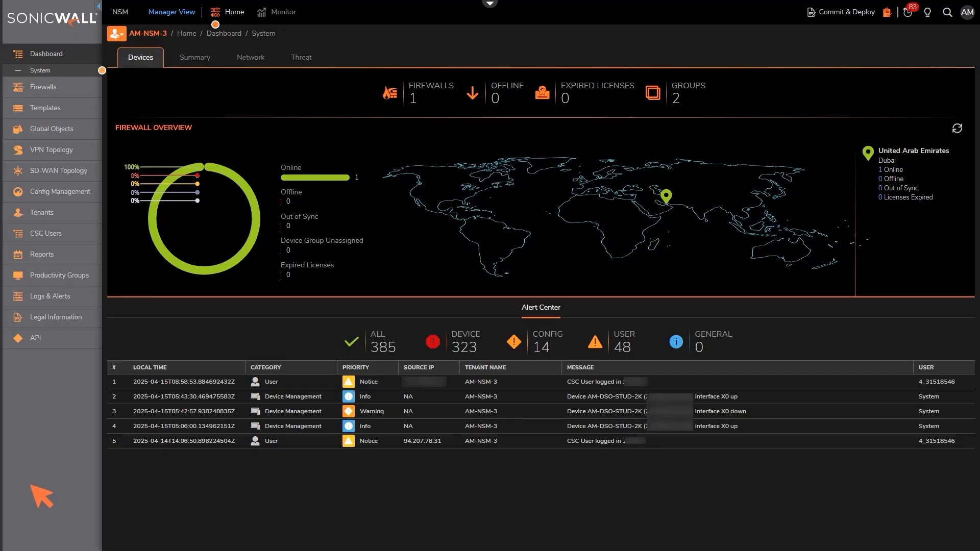This screenshot has height=551, width=980.
Task: Open CSC Users from the sidebar
Action: point(45,233)
